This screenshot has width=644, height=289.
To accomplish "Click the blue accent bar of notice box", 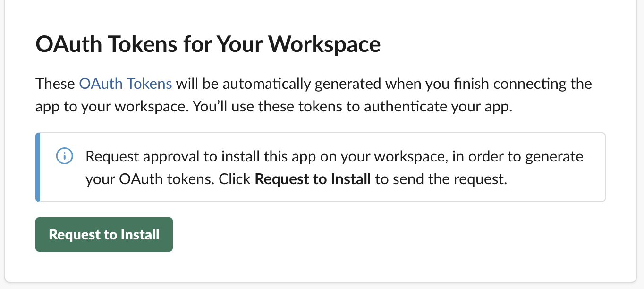I will [x=38, y=167].
